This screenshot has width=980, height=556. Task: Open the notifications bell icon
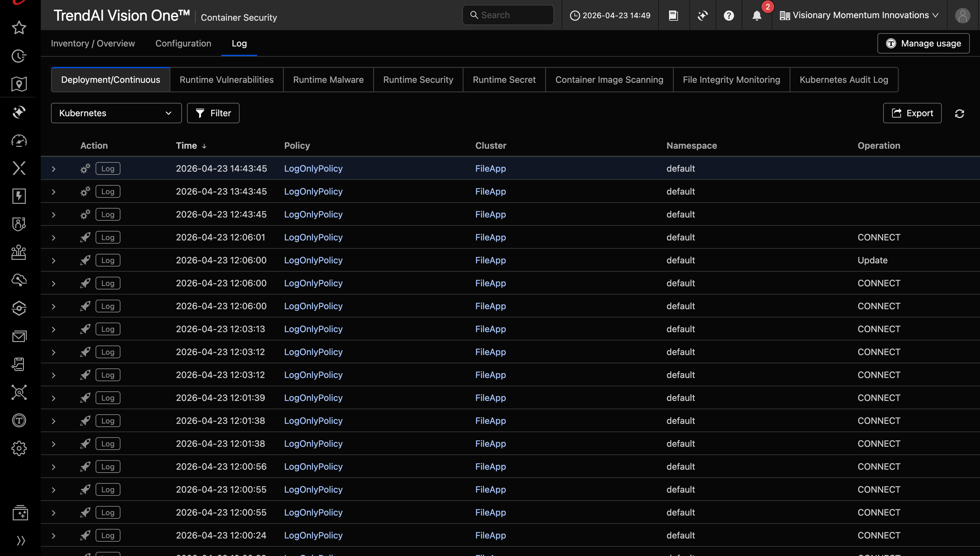[x=756, y=15]
